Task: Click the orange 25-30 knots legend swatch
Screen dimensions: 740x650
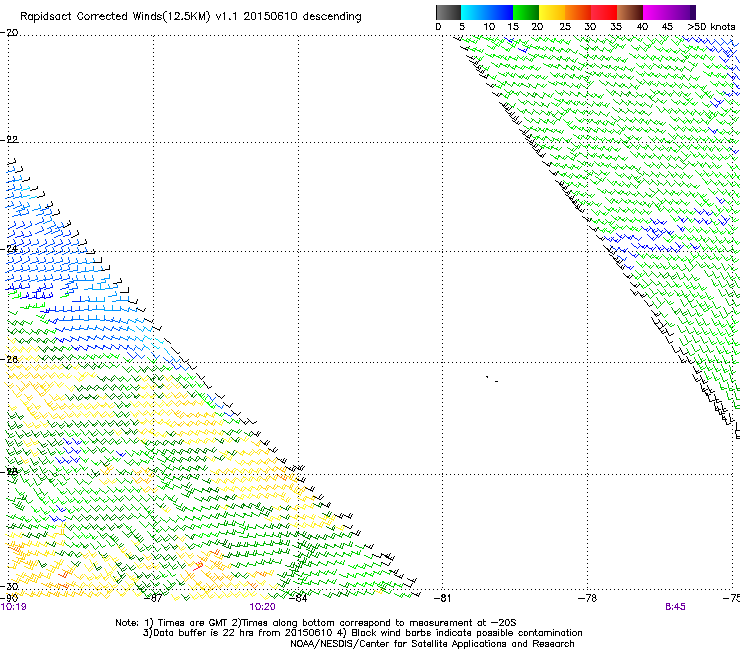Action: click(x=578, y=12)
